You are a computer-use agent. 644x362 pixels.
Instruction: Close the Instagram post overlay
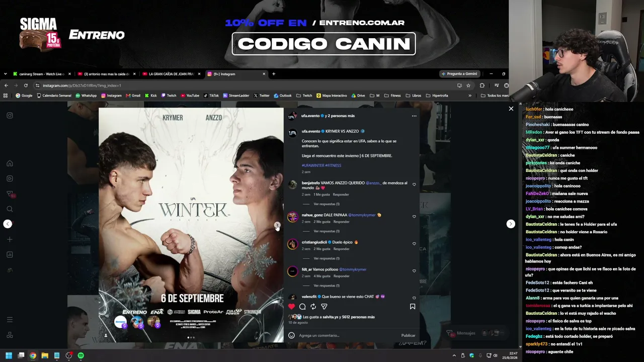[x=511, y=109]
